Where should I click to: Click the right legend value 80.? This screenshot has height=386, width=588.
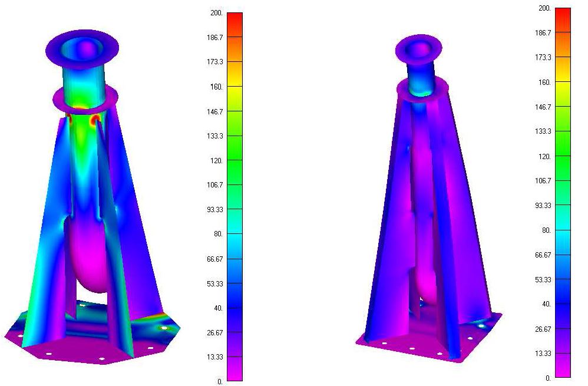(x=546, y=230)
